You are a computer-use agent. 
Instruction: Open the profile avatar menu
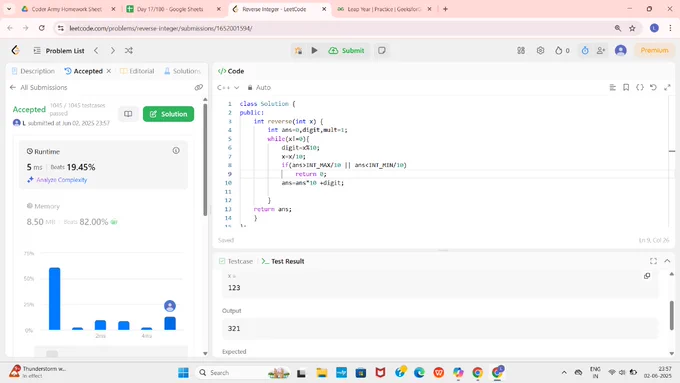click(621, 51)
